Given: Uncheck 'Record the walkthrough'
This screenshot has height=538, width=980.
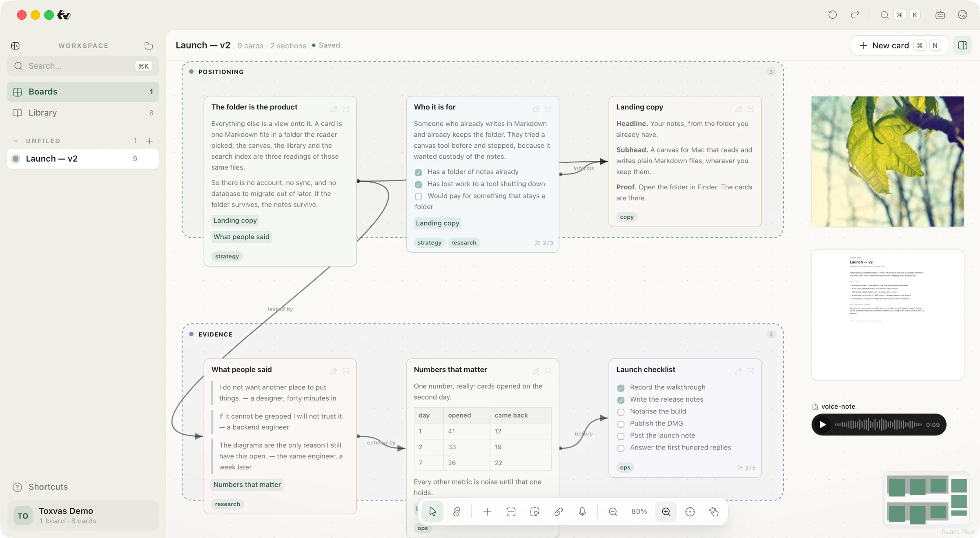Looking at the screenshot, I should [x=621, y=388].
